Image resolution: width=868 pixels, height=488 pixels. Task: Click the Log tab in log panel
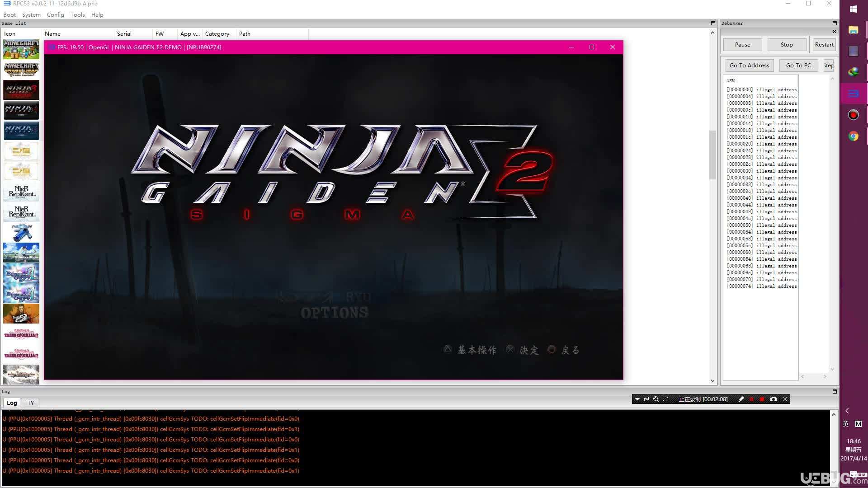[11, 402]
